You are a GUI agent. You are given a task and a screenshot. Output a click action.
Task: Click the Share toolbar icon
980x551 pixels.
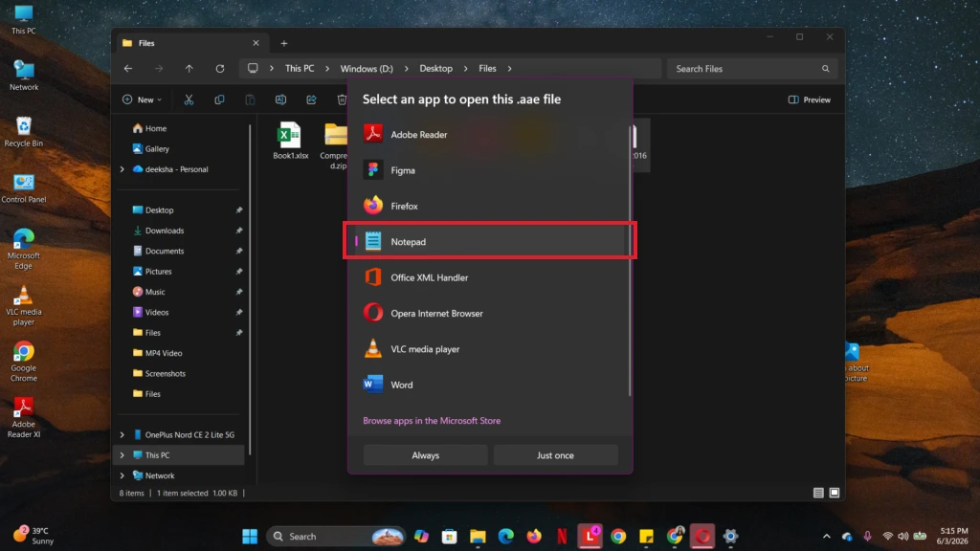coord(311,99)
